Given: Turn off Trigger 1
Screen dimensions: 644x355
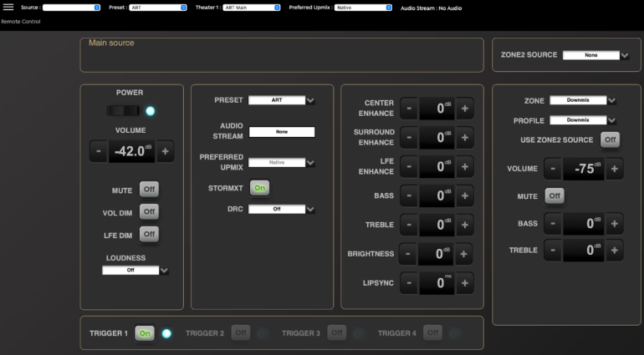Looking at the screenshot, I should (145, 333).
